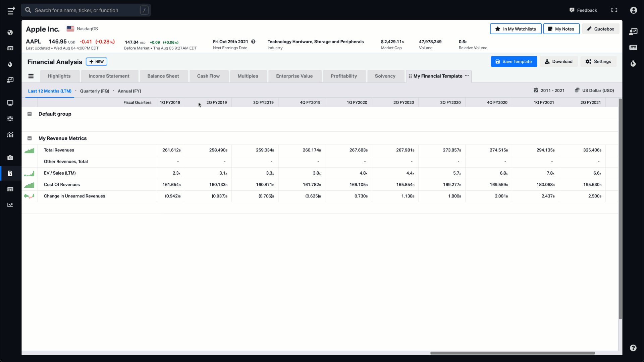Screen dimensions: 644x362
Task: Open the right sidebar presenter icon
Action: click(633, 32)
